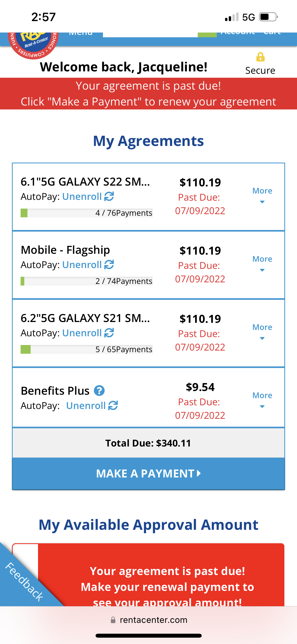Tap the yellow Secure padlock icon

tap(260, 57)
